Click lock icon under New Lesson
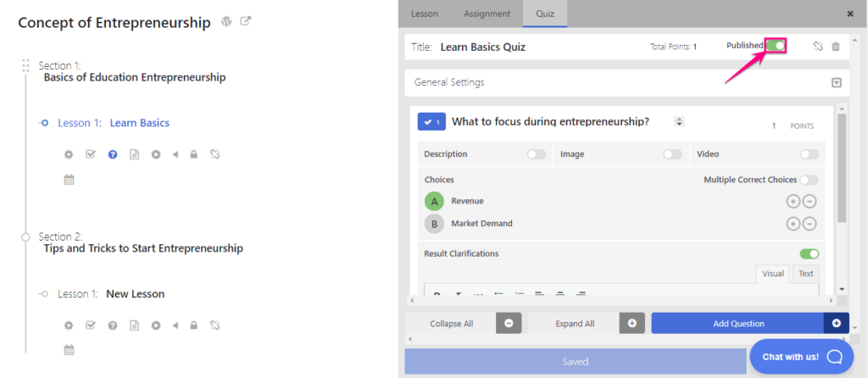 click(x=194, y=325)
